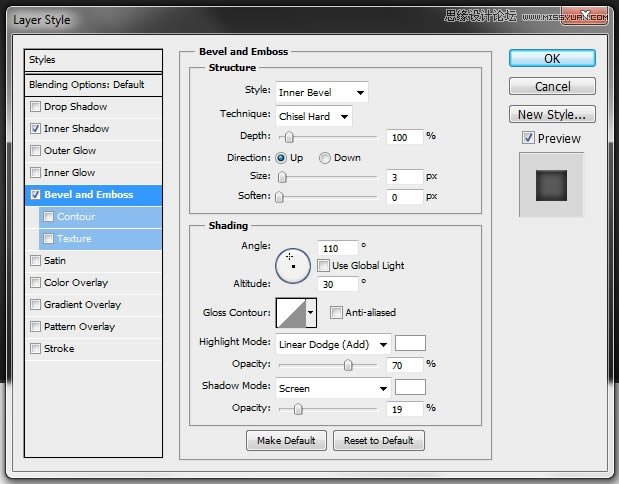Viewport: 619px width, 484px height.
Task: Click the Depth value field
Action: [x=405, y=137]
